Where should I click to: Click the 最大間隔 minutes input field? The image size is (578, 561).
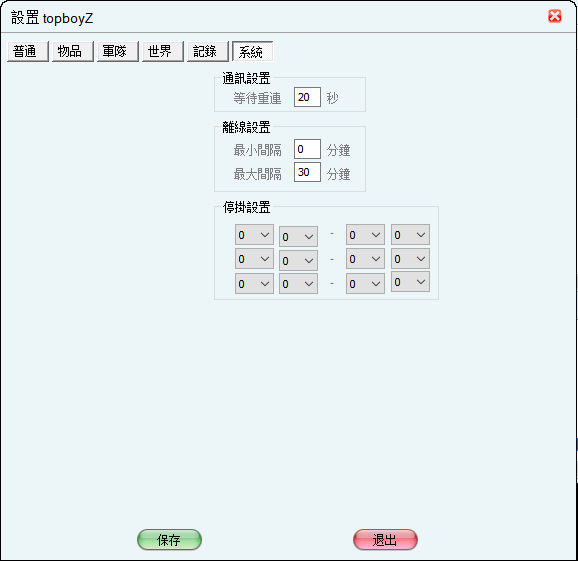point(307,172)
